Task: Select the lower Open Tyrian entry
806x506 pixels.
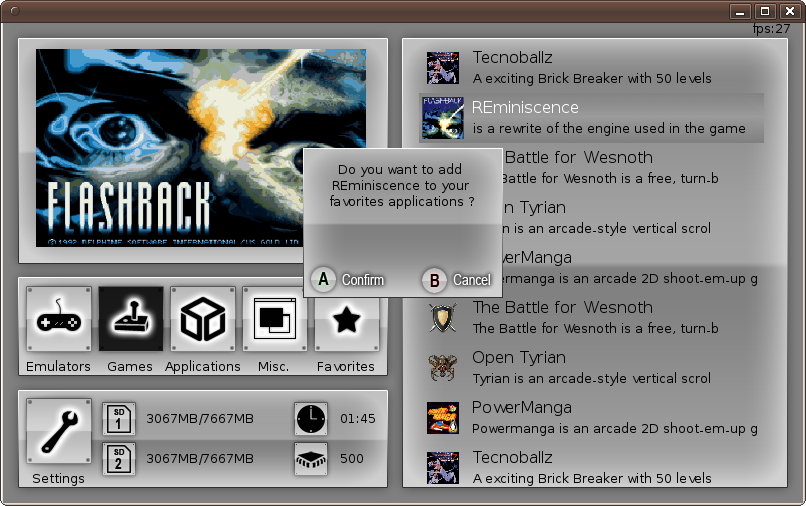Action: coord(590,367)
